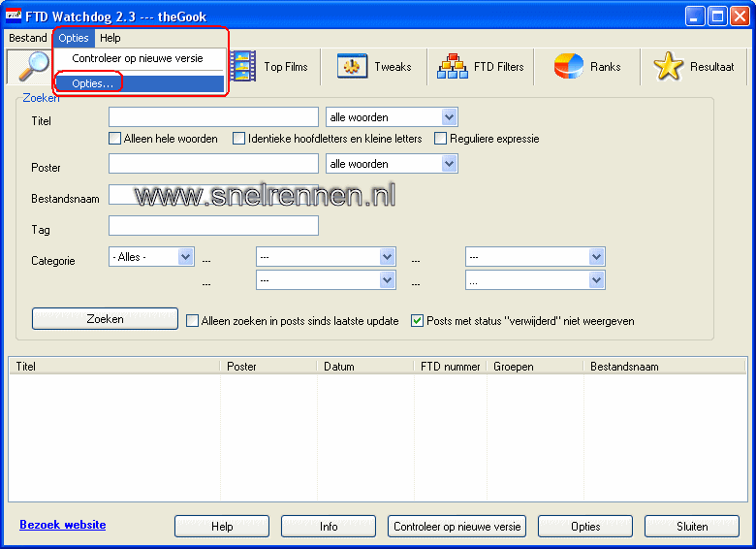Click the Sluiten button
This screenshot has width=756, height=549.
[692, 527]
